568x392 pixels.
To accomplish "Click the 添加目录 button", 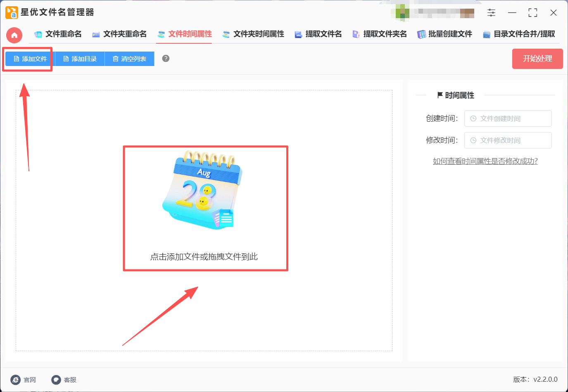I will (x=80, y=59).
